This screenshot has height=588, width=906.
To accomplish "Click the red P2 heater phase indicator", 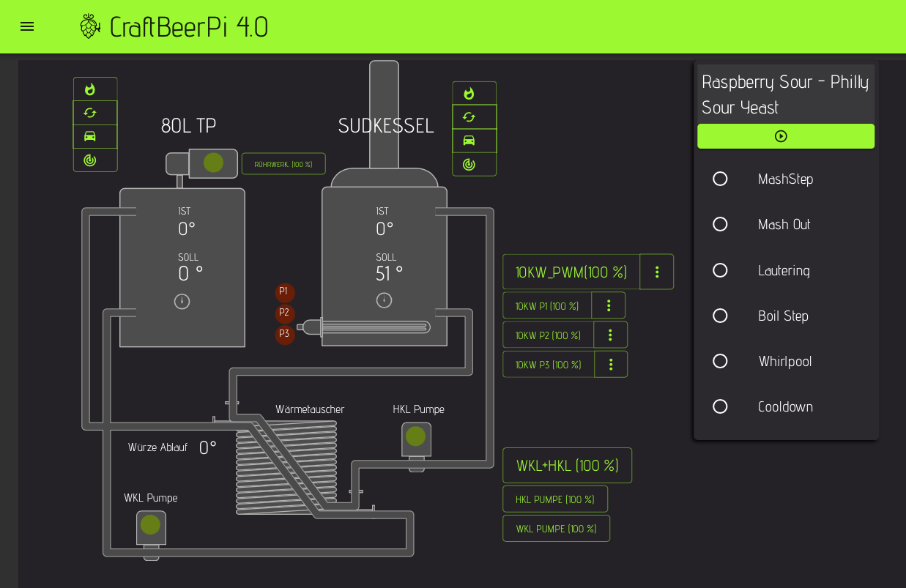I will (x=284, y=313).
